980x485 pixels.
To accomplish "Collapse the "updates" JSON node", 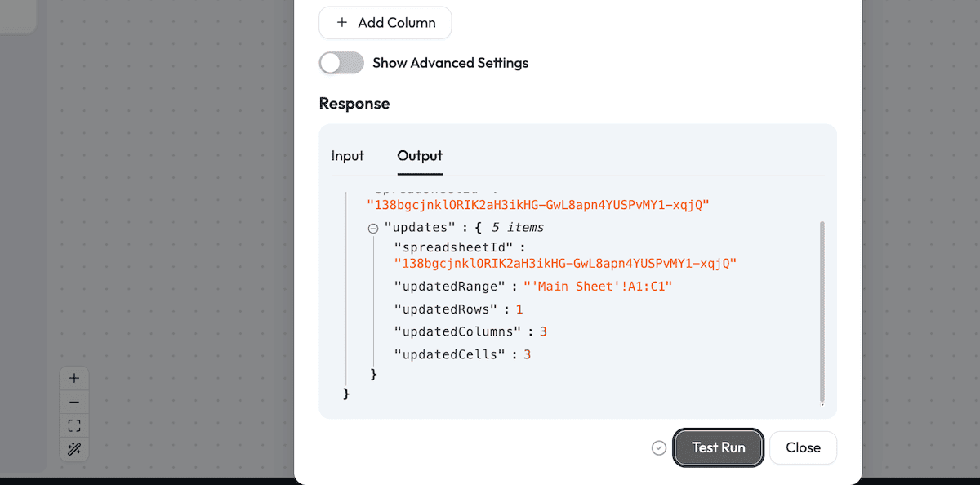I will 373,229.
